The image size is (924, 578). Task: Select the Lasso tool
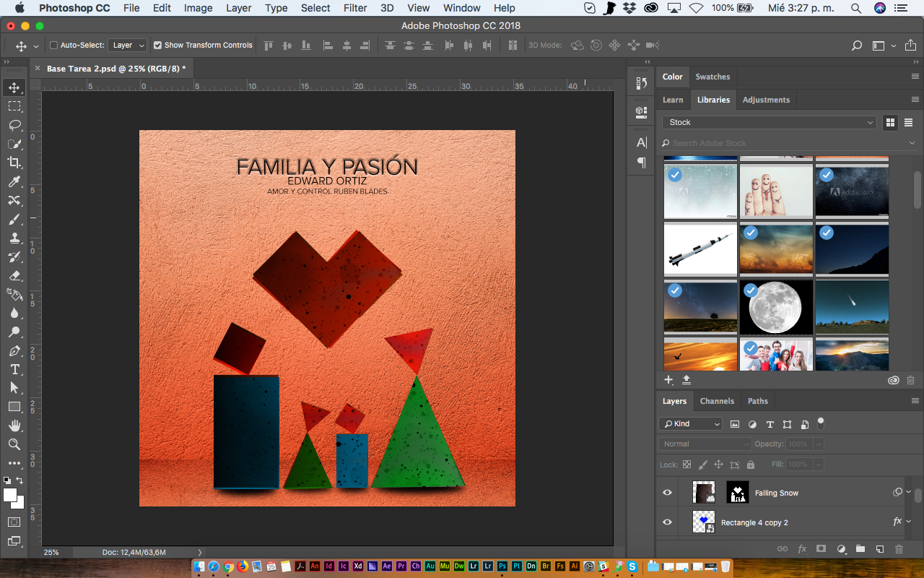(x=14, y=125)
